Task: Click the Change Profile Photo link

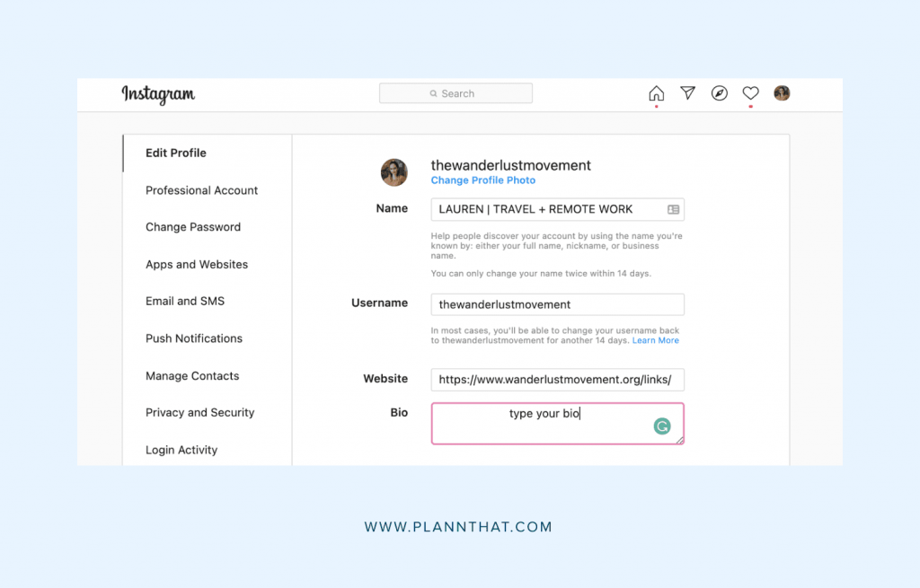Action: (x=482, y=180)
